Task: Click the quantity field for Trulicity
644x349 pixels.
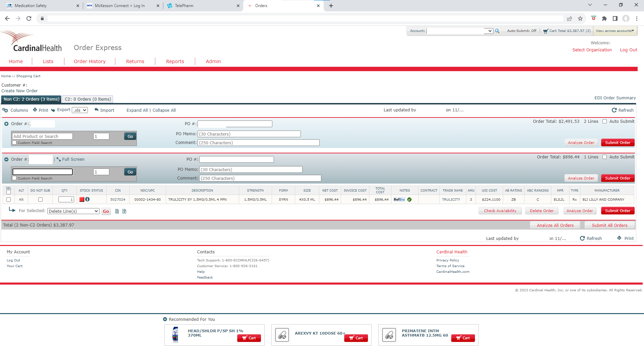Action: [x=66, y=199]
